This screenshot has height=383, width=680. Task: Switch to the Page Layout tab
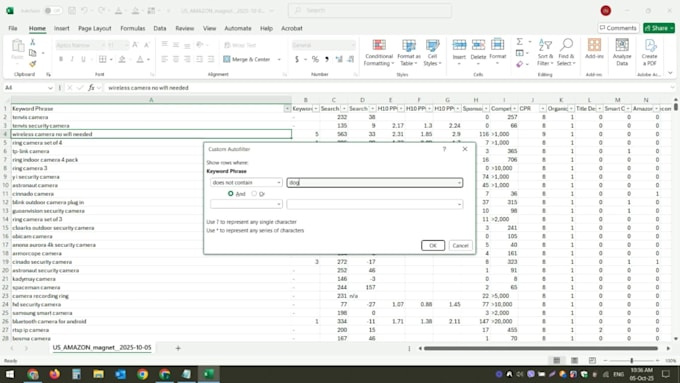click(x=95, y=28)
